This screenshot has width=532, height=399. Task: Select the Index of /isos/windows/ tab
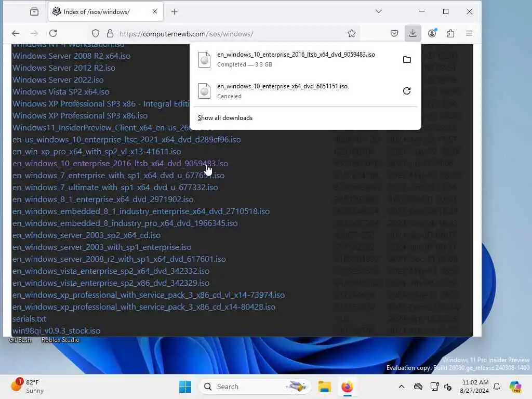pyautogui.click(x=105, y=12)
